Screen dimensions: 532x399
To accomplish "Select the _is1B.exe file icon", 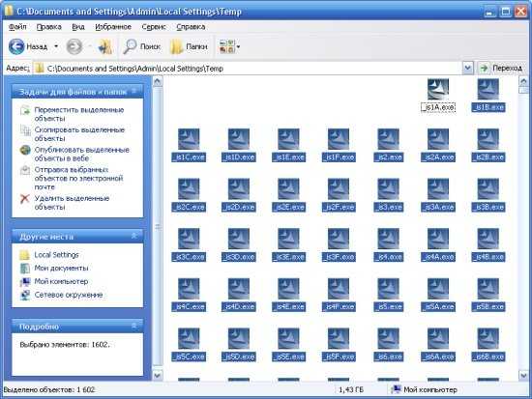I will click(488, 89).
